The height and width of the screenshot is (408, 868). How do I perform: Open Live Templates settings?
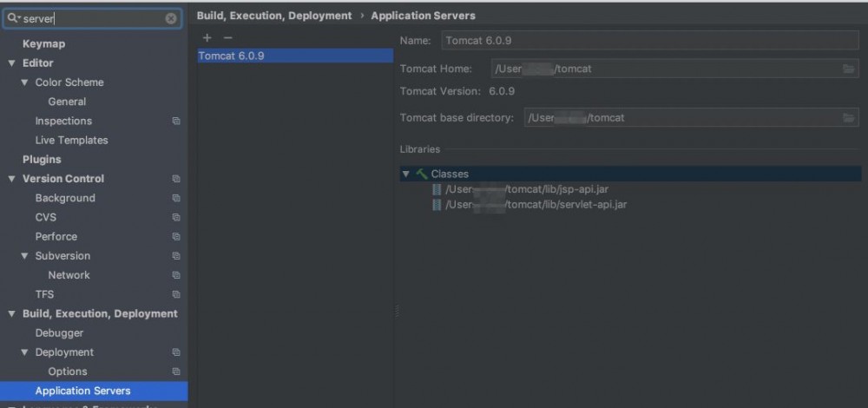71,141
